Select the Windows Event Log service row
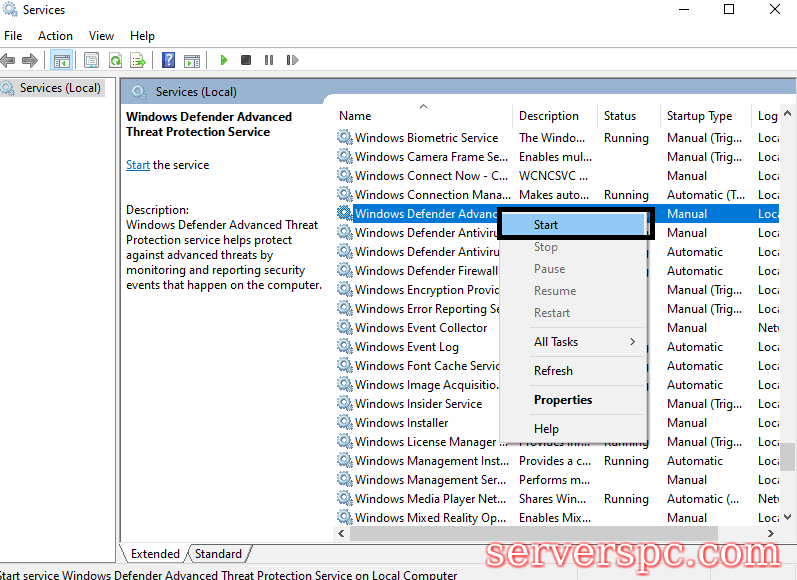Viewport: 797px width, 580px height. [x=406, y=347]
